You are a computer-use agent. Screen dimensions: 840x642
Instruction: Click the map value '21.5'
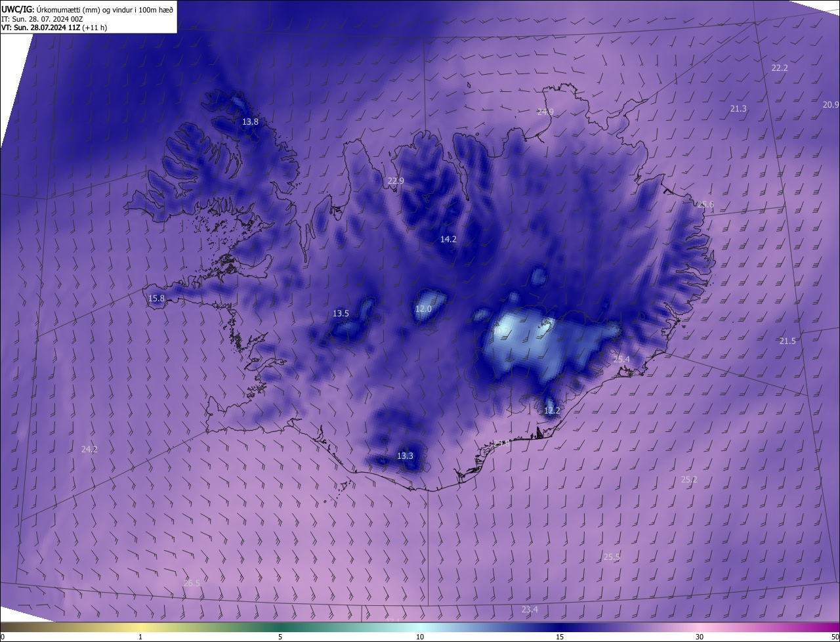[787, 341]
